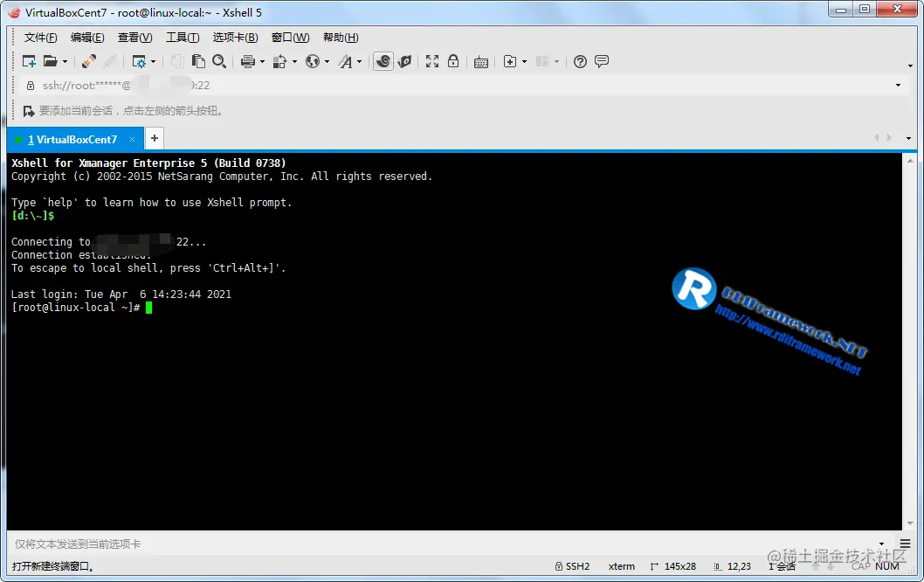Image resolution: width=924 pixels, height=582 pixels.
Task: Open the 窗口(W) menu
Action: (291, 38)
